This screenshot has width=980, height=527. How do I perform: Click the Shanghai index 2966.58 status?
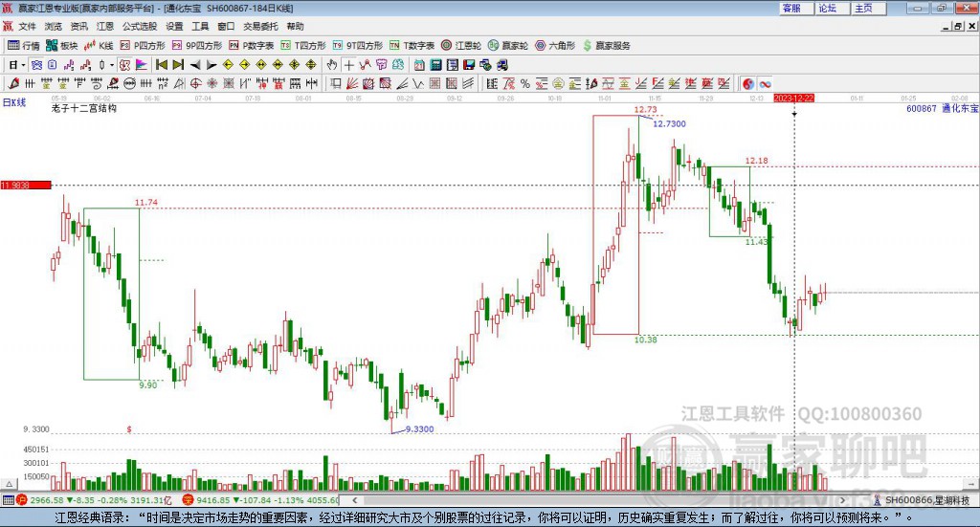[x=94, y=500]
